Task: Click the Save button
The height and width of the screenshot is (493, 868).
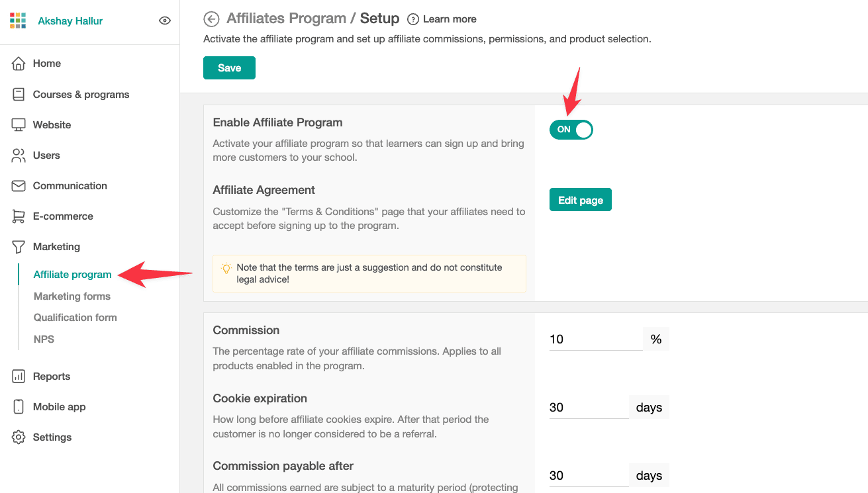Action: (x=229, y=67)
